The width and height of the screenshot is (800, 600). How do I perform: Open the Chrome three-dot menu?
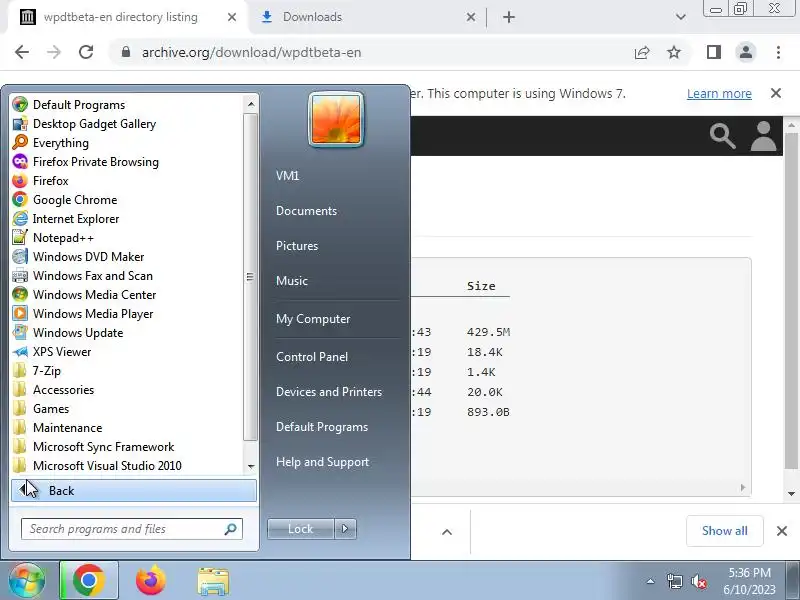click(778, 52)
